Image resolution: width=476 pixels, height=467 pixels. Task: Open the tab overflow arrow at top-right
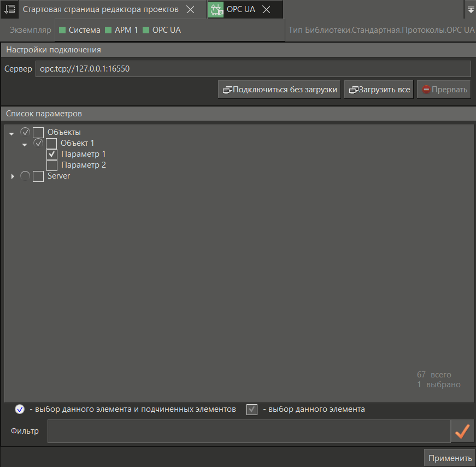[x=471, y=9]
